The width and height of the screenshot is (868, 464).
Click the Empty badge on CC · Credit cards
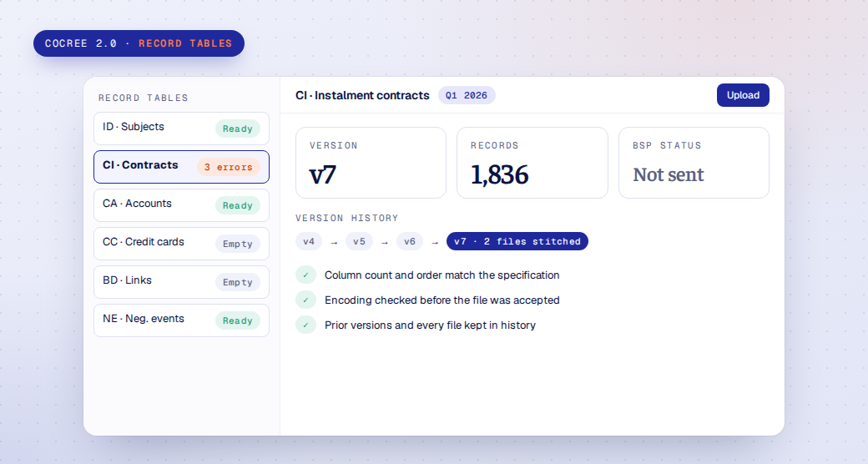[238, 245]
